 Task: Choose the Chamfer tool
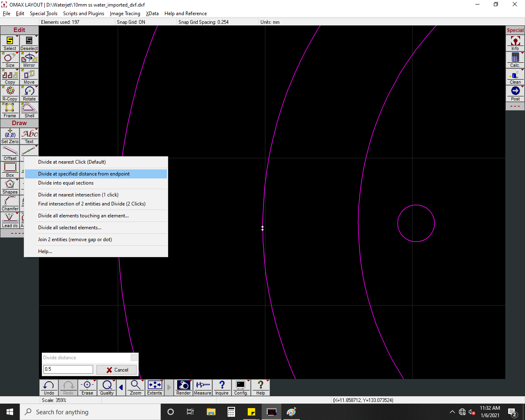(10, 203)
